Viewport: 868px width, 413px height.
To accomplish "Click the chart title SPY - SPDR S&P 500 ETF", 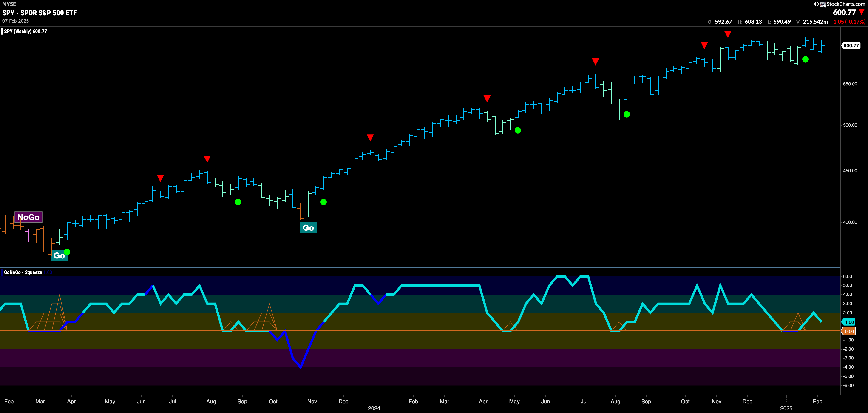I will point(40,13).
